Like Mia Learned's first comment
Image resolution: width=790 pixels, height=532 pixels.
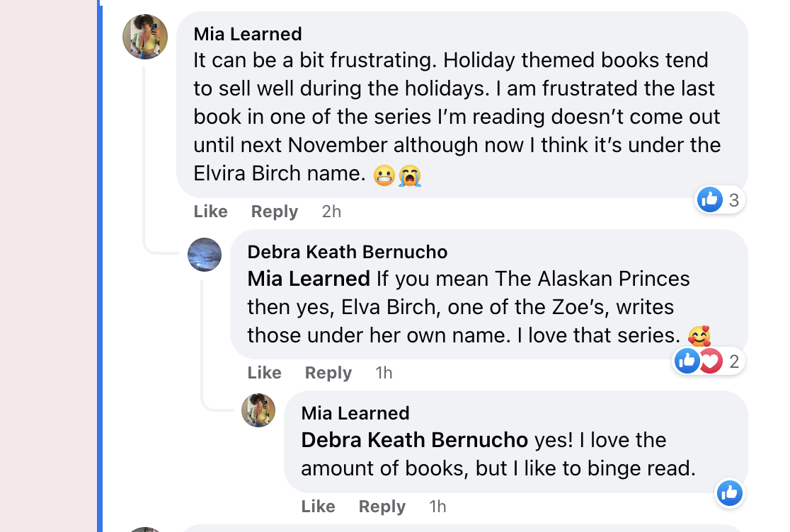[210, 212]
